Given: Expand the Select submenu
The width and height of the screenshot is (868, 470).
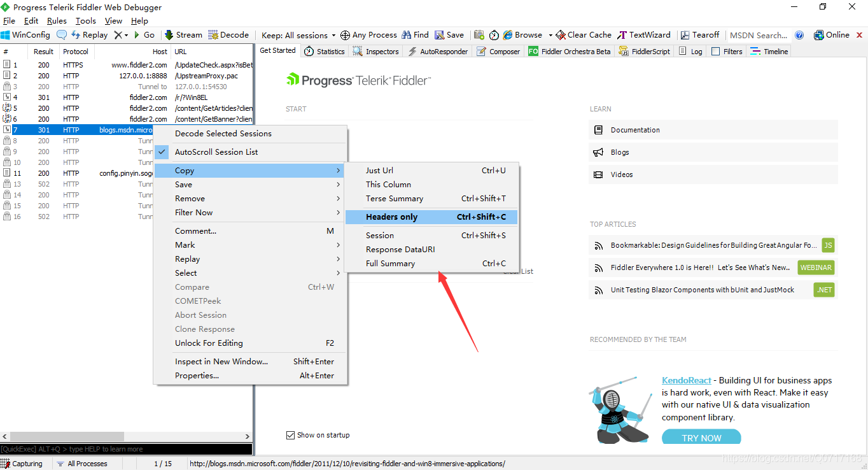Looking at the screenshot, I should [251, 273].
